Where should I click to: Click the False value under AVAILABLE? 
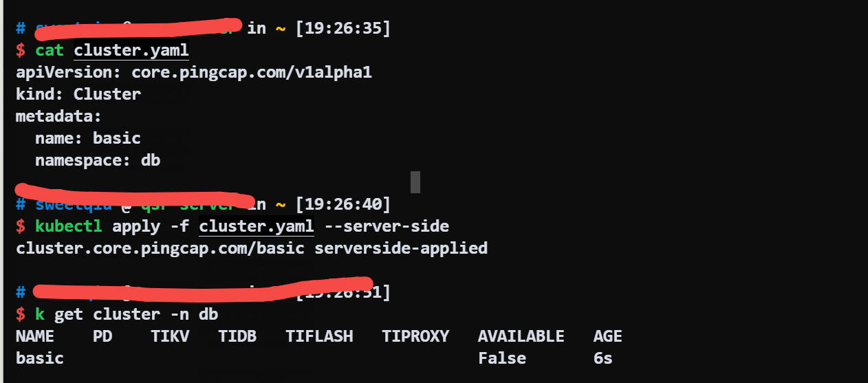coord(501,358)
